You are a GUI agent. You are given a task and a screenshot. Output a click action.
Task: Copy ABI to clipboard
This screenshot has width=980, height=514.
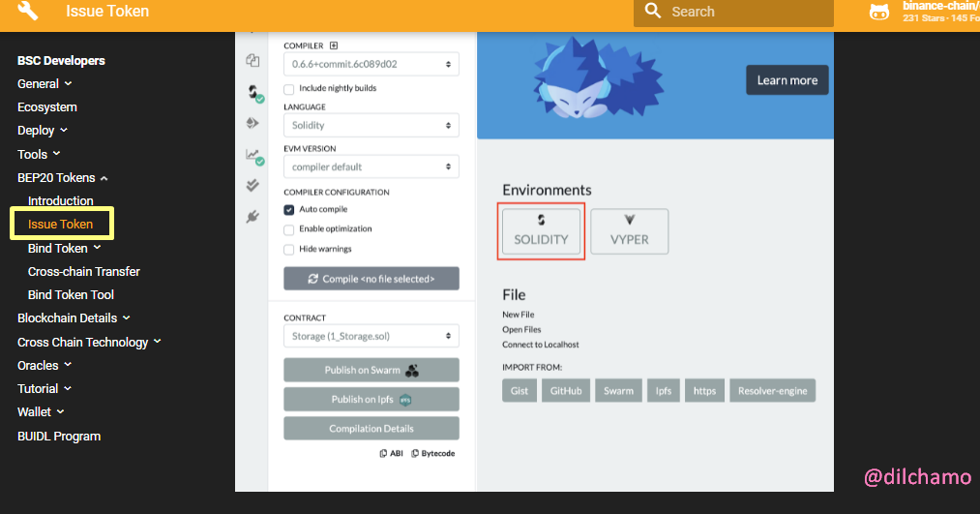[x=391, y=453]
